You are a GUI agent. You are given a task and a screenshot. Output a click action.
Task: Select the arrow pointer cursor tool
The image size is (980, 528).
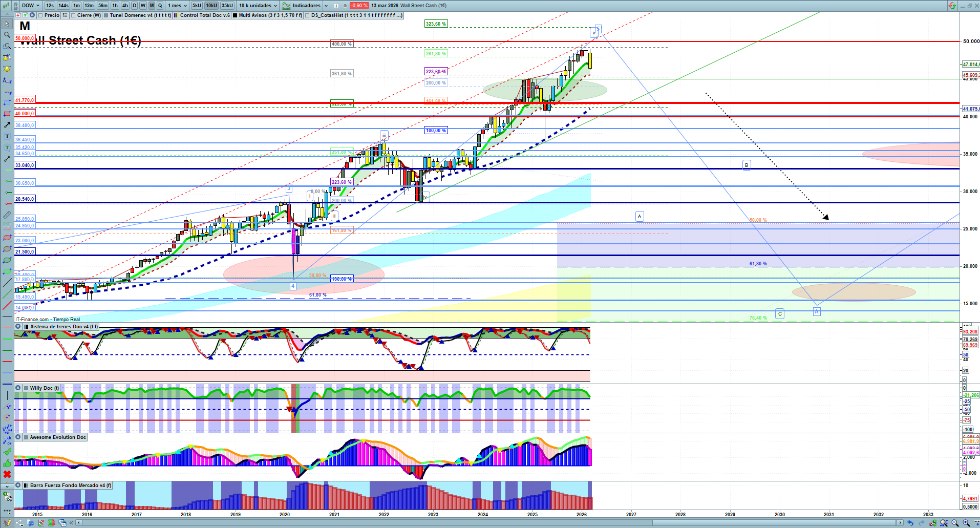[7, 24]
